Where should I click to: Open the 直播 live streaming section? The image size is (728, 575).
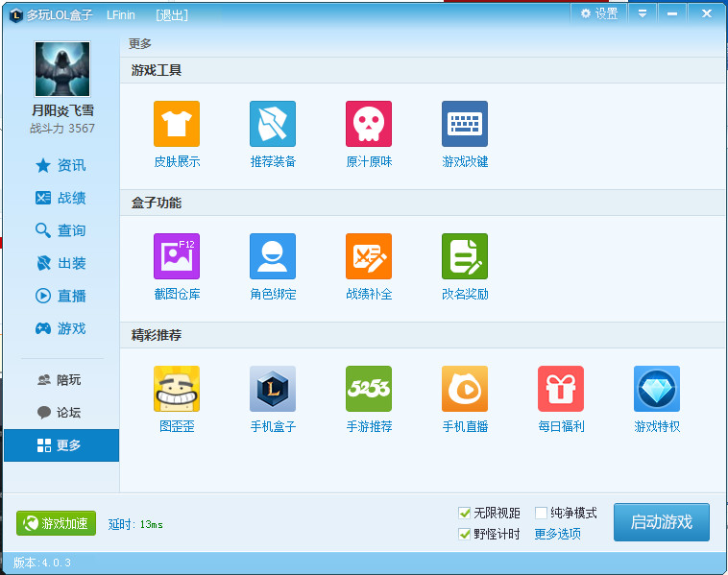(x=61, y=296)
